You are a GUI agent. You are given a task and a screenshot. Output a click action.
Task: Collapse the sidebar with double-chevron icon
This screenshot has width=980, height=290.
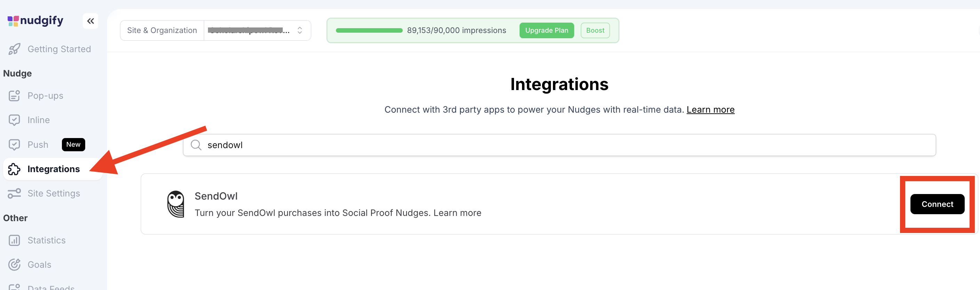[x=90, y=21]
